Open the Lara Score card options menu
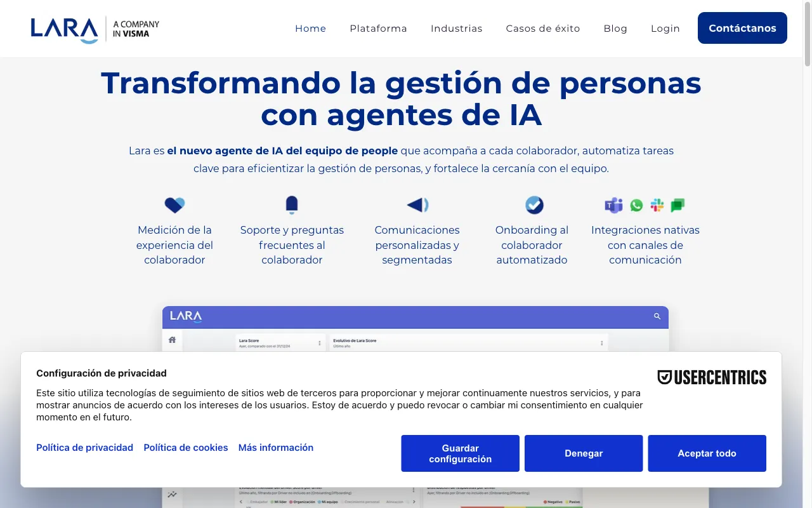812x508 pixels. (319, 343)
